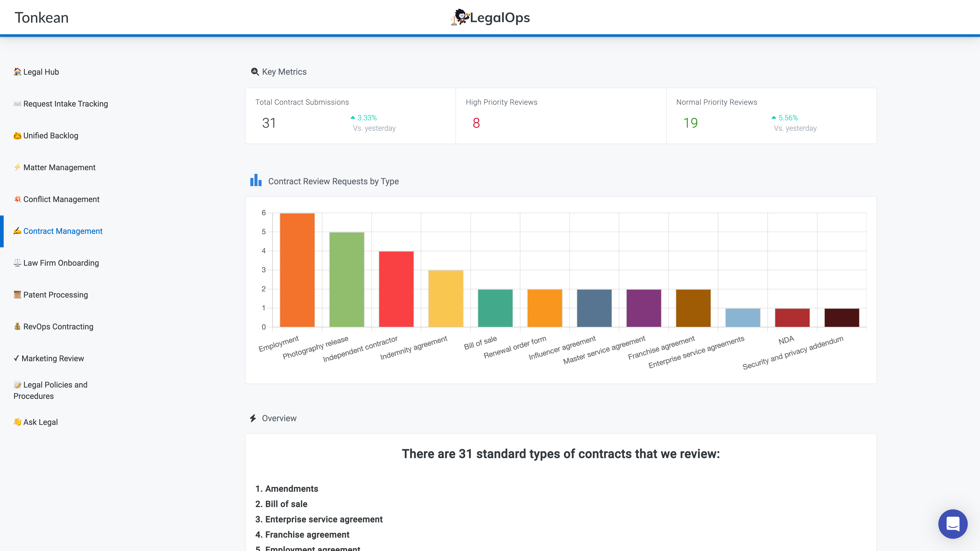This screenshot has width=980, height=551.
Task: Click the Employment axis label
Action: click(279, 344)
